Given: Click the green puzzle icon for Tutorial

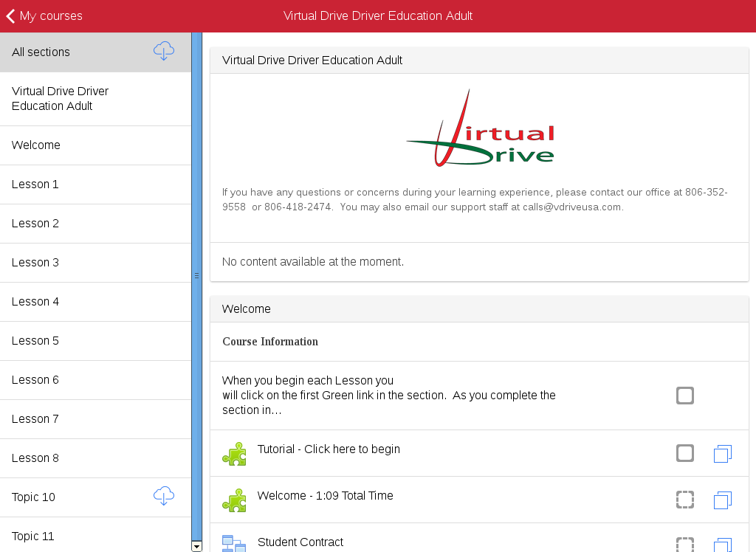Looking at the screenshot, I should [234, 454].
